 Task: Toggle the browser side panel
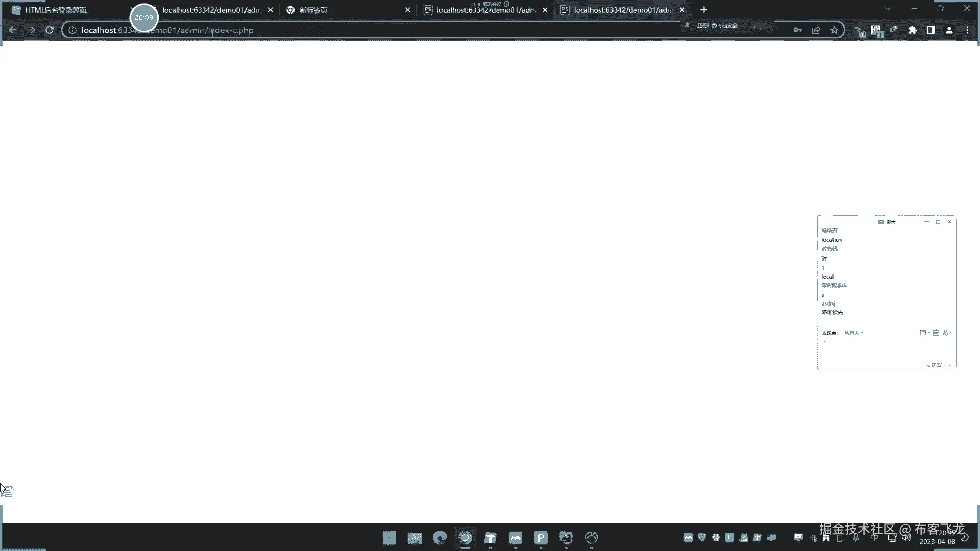[x=930, y=30]
